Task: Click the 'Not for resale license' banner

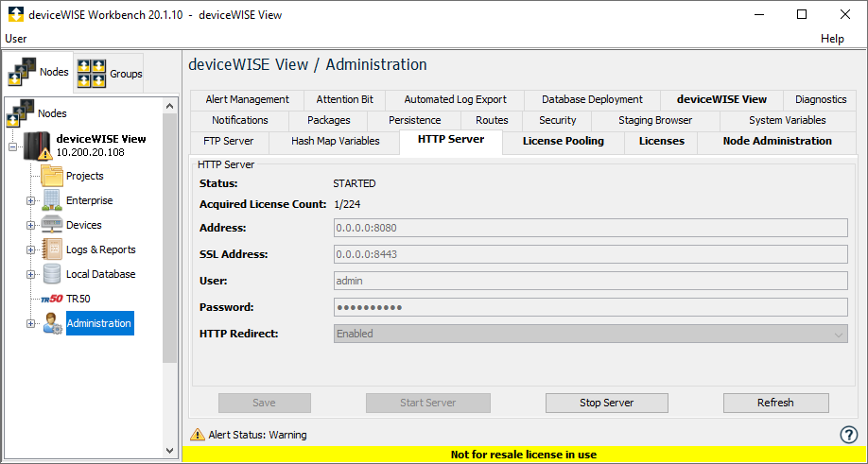Action: tap(524, 455)
